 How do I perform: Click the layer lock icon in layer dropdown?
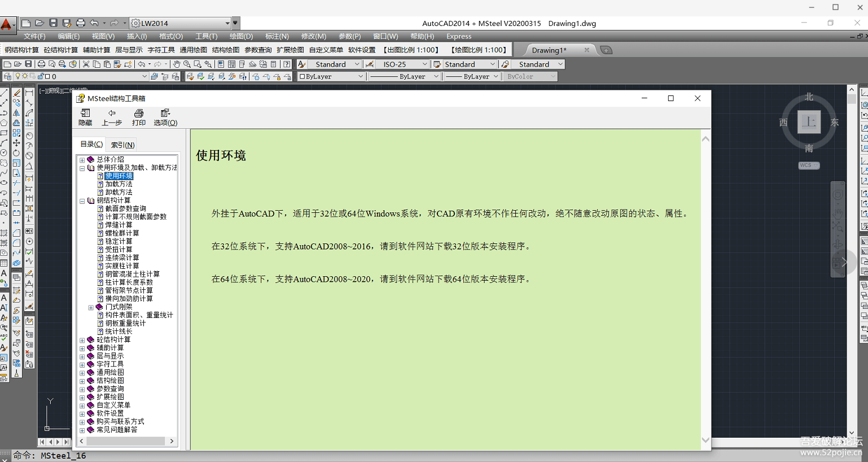click(41, 76)
